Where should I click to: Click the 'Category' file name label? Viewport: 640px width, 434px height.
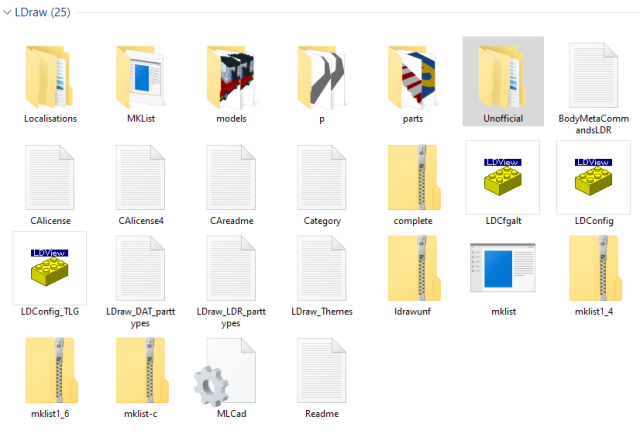[322, 221]
